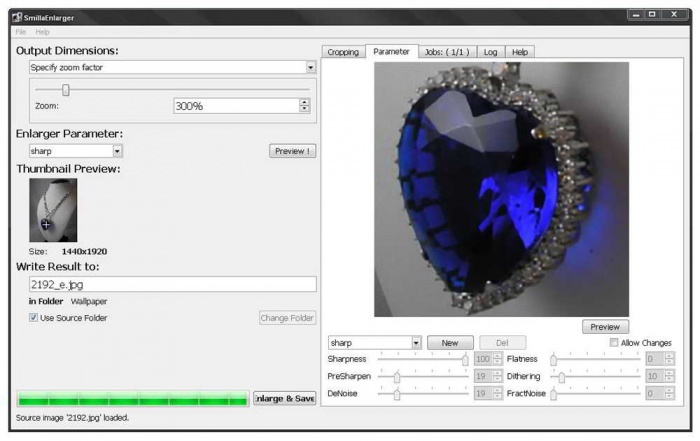The height and width of the screenshot is (441, 700).
Task: Uncheck Use Source Folder option
Action: pos(35,318)
